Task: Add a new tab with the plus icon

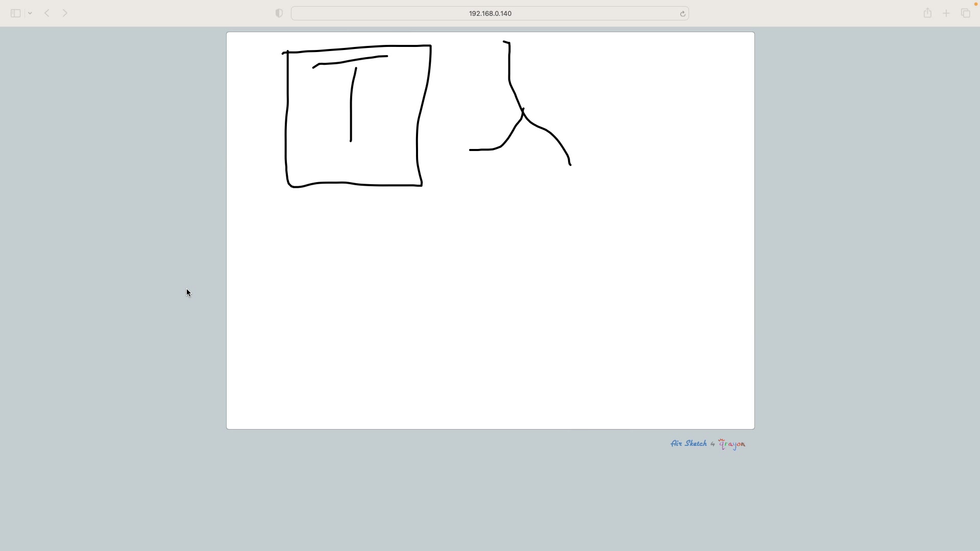Action: 946,13
